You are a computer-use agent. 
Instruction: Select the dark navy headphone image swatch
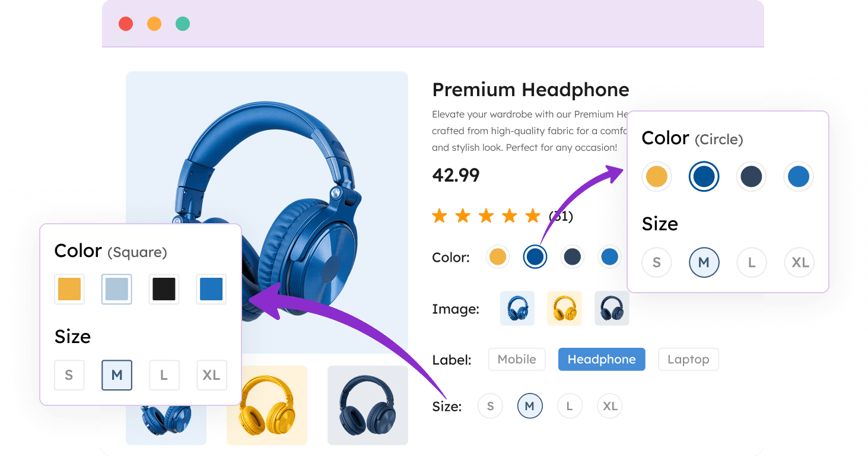tap(612, 309)
